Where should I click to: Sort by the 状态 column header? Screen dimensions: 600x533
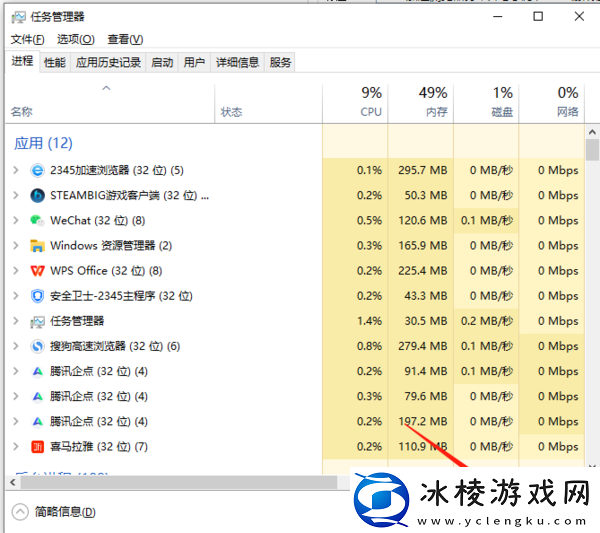tap(269, 104)
